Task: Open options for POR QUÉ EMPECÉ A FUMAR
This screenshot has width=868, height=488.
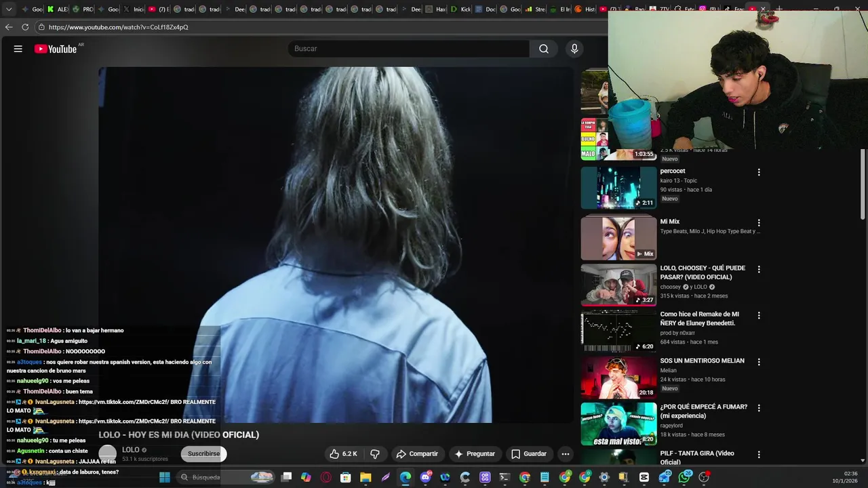Action: tap(759, 408)
